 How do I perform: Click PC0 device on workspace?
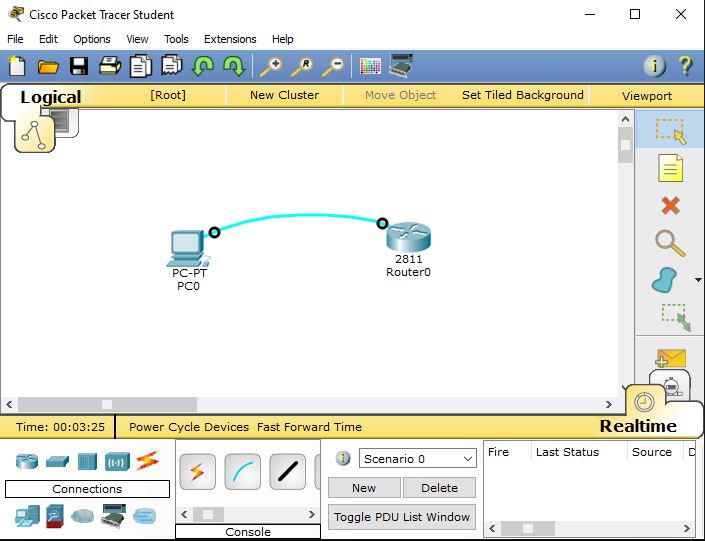pos(188,249)
